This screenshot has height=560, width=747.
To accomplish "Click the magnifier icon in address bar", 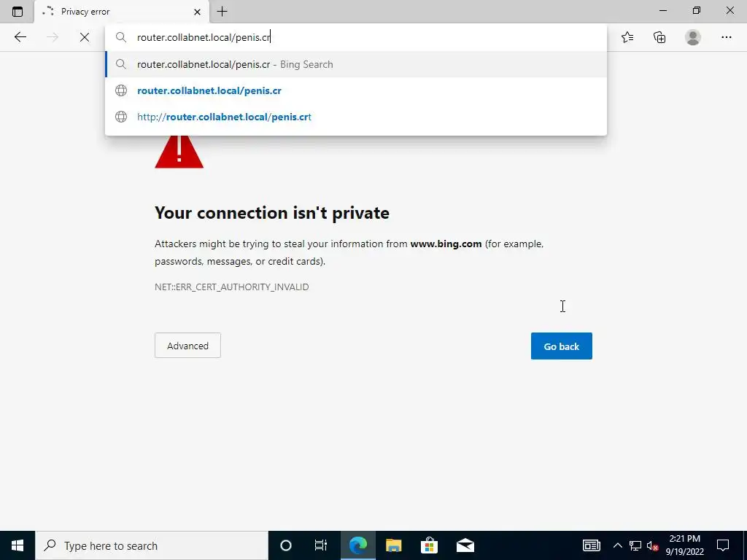I will (x=121, y=37).
